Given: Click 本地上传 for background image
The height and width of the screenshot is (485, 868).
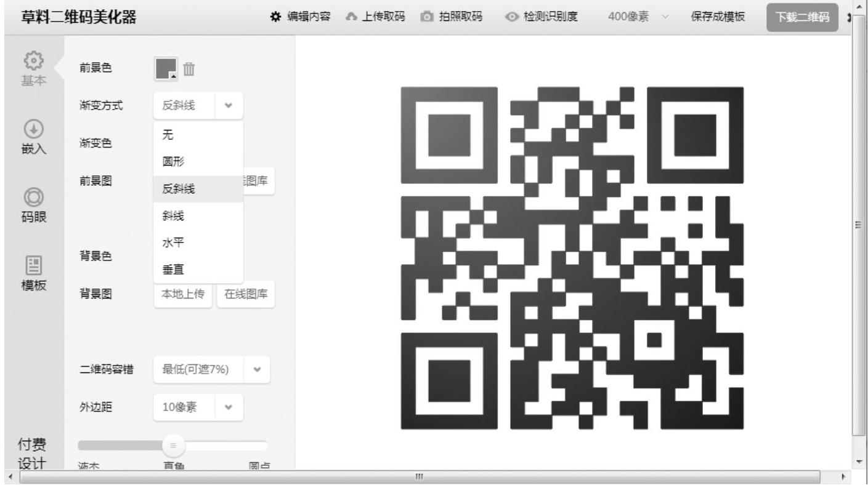Looking at the screenshot, I should tap(182, 294).
